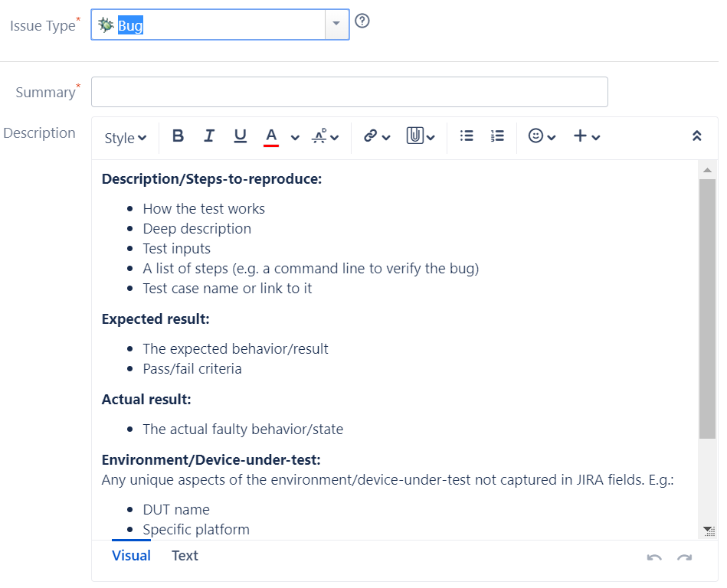Click the 'Environment/Device-under-test:' heading

pyautogui.click(x=211, y=459)
